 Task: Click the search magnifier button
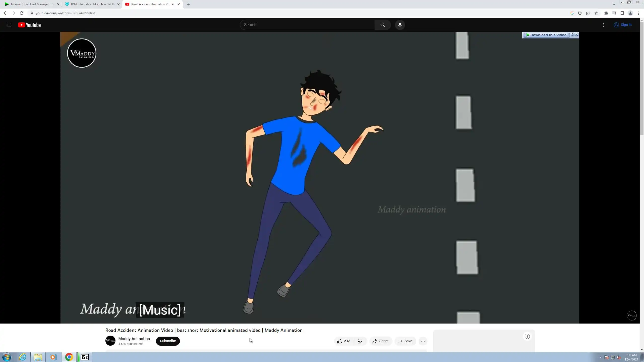pos(382,25)
